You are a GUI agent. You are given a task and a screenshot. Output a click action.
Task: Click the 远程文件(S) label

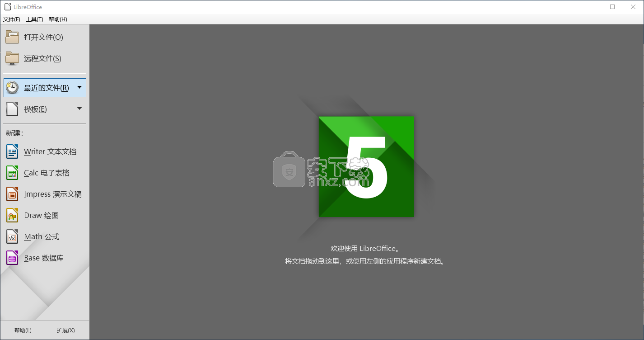[x=42, y=58]
